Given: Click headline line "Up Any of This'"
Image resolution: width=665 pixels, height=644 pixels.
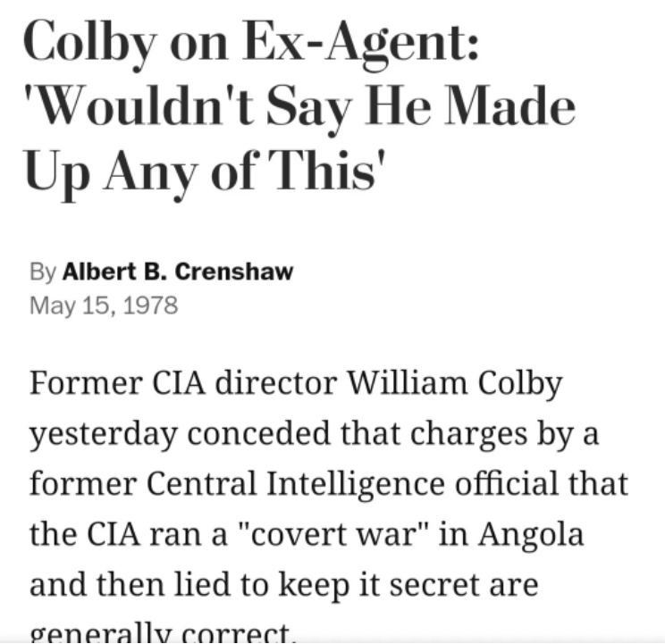Looking at the screenshot, I should coord(205,173).
